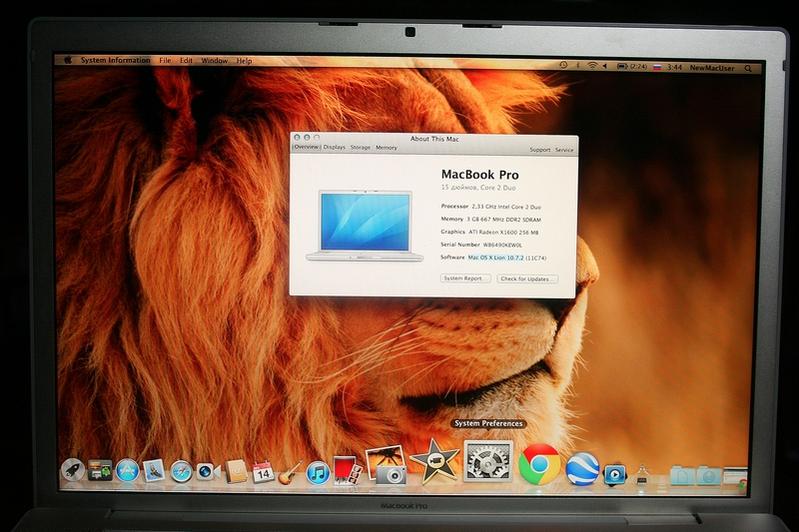Open Mission Control in the Dock
Viewport: 799px width, 532px height.
[100, 470]
